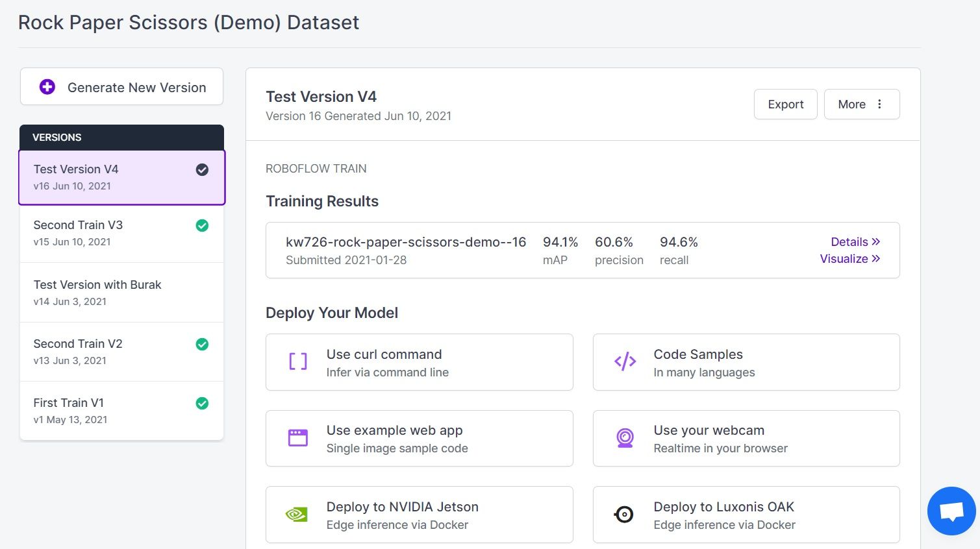Open the Use curl command card
The height and width of the screenshot is (549, 980).
click(420, 362)
